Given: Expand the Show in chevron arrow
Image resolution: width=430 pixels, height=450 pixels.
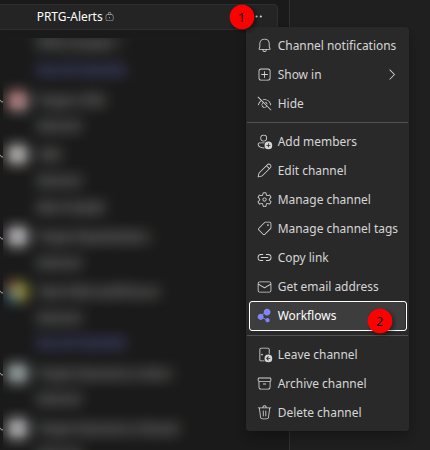Looking at the screenshot, I should click(x=392, y=75).
